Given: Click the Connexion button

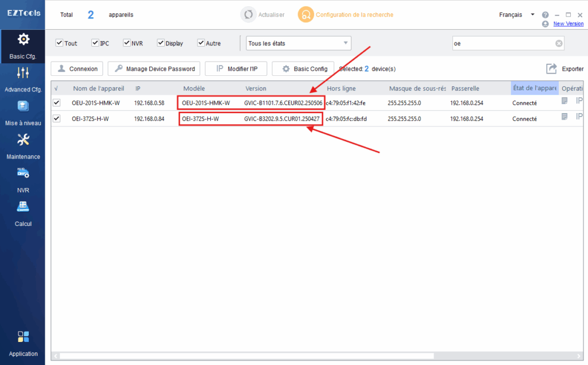Looking at the screenshot, I should pos(77,69).
